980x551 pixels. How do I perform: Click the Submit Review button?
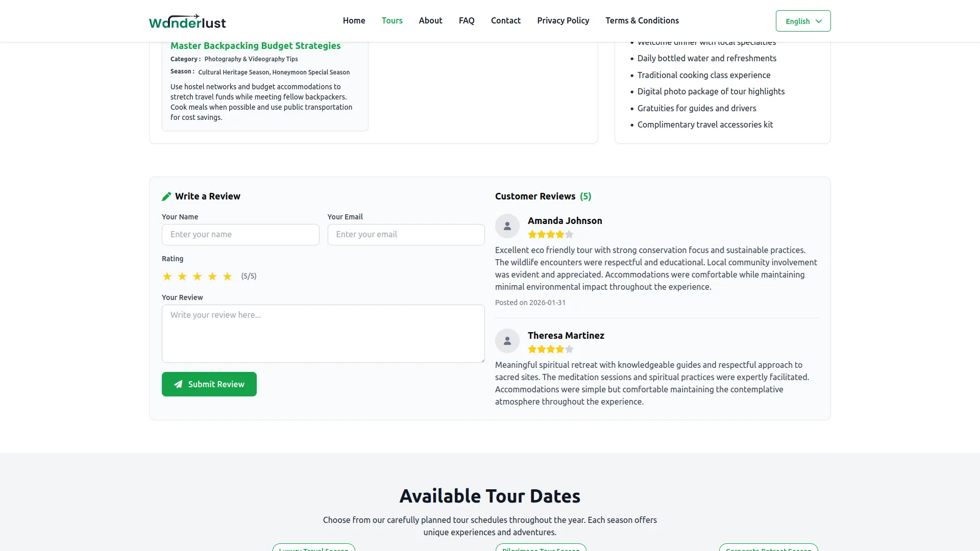click(x=209, y=384)
